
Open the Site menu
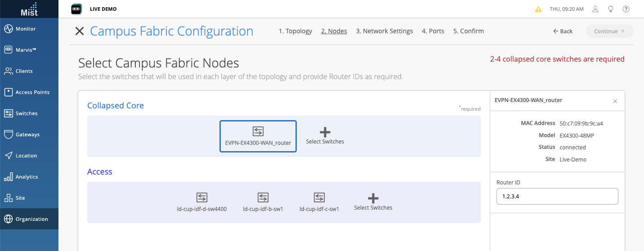tap(20, 198)
